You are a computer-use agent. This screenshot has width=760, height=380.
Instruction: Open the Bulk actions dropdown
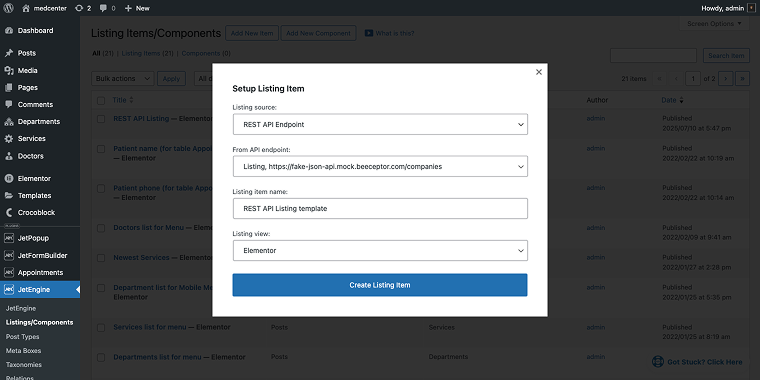123,79
